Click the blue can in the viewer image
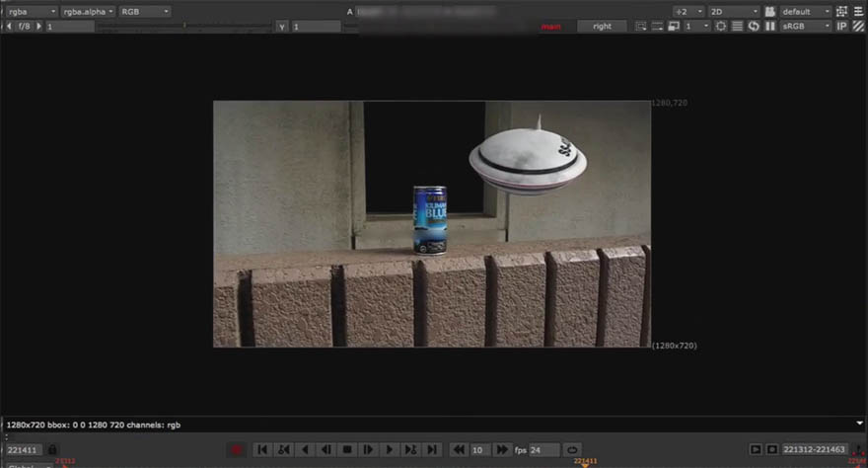The height and width of the screenshot is (468, 868). [430, 220]
